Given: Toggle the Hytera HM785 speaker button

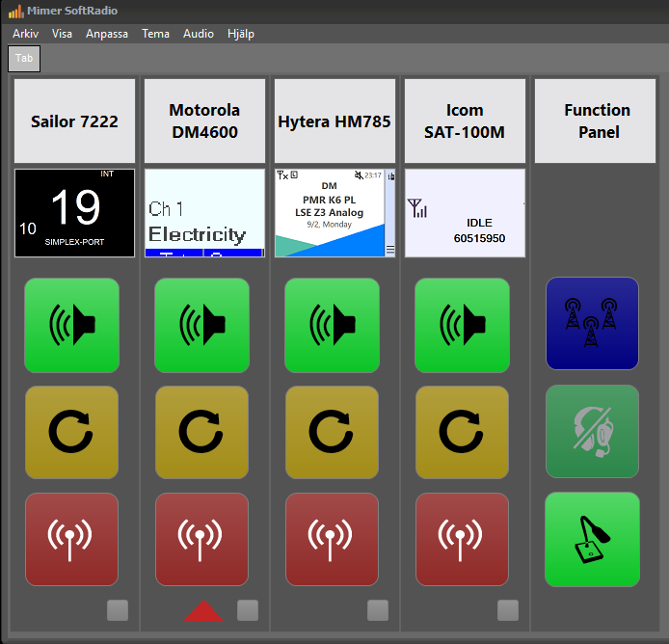Looking at the screenshot, I should click(x=332, y=325).
